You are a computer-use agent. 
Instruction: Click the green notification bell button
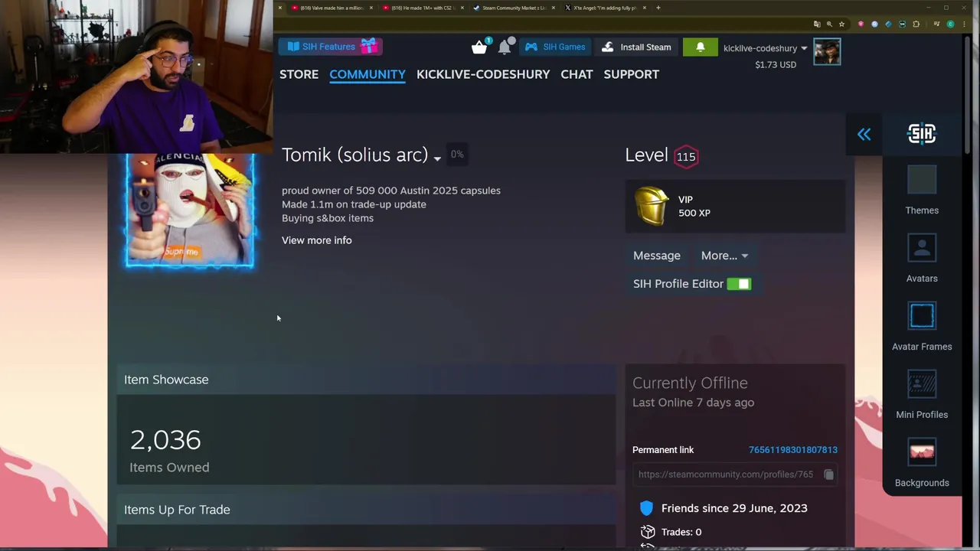(700, 47)
